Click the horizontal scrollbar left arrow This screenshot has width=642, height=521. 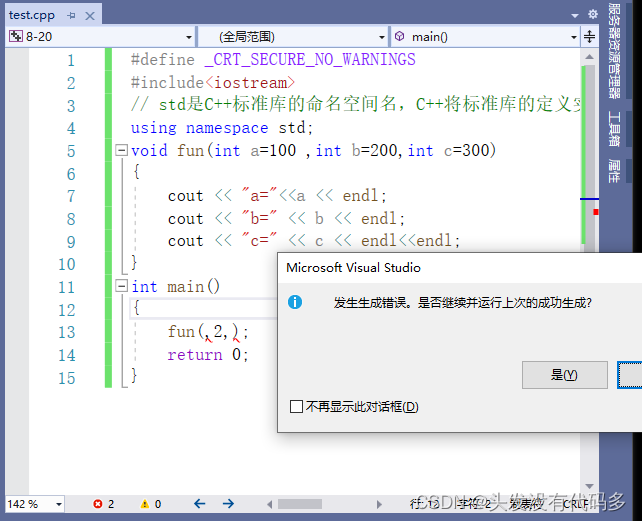point(269,504)
